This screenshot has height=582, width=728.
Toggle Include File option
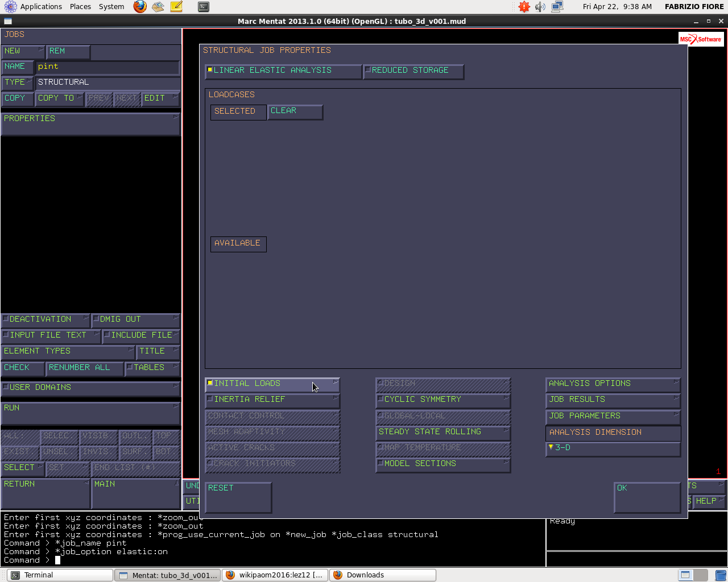pyautogui.click(x=142, y=336)
